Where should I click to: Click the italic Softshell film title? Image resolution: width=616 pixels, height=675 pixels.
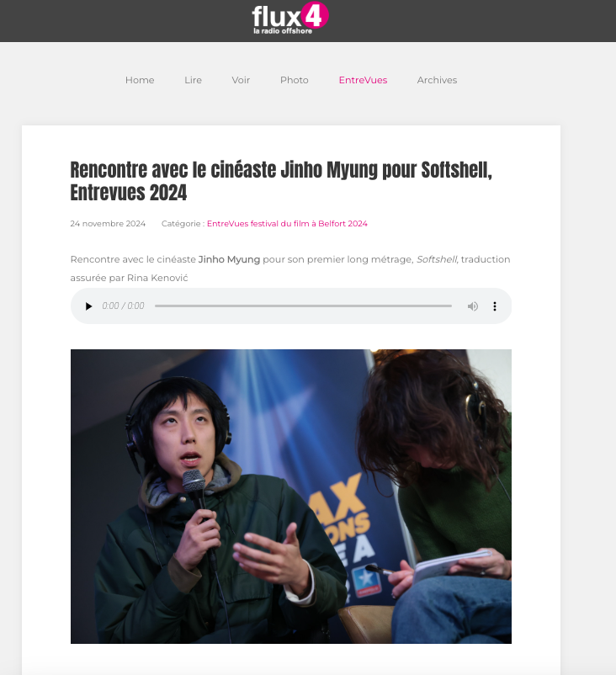[x=437, y=259]
